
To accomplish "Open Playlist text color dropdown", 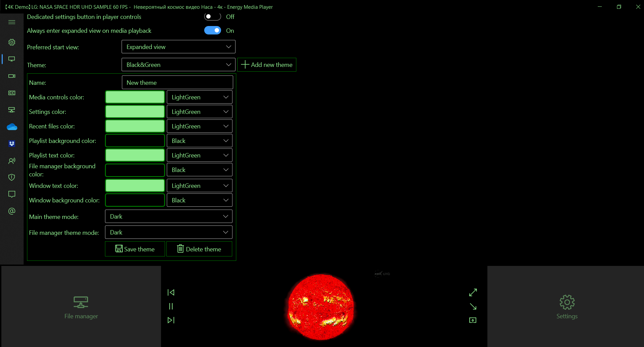I will (x=199, y=155).
